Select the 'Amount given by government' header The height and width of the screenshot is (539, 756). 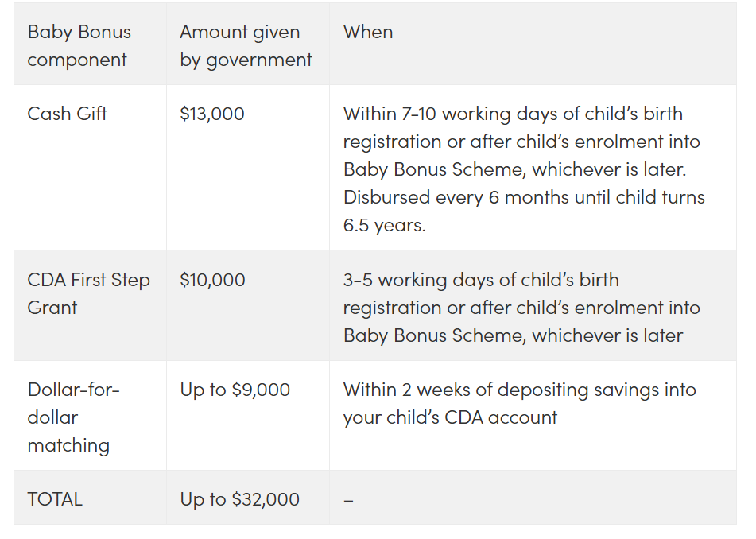click(246, 46)
